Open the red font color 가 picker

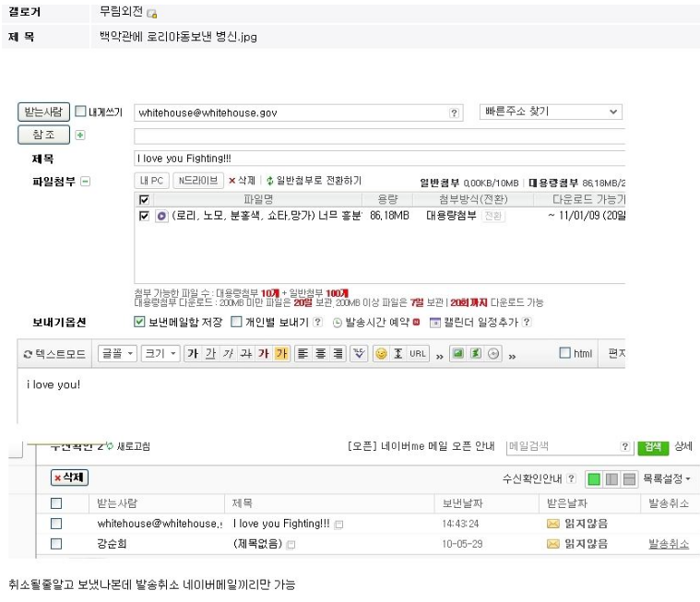pyautogui.click(x=264, y=353)
